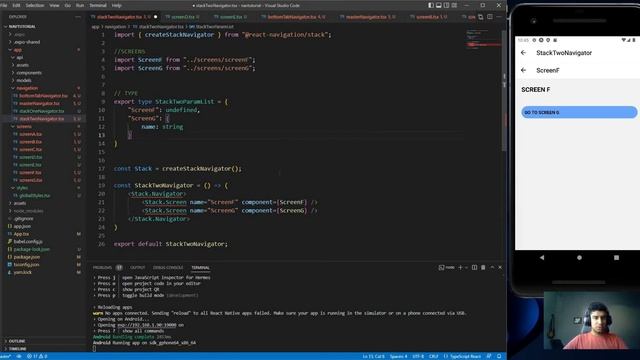The width and height of the screenshot is (640, 360).
Task: Change the UTF-8 file encoding
Action: tap(418, 356)
